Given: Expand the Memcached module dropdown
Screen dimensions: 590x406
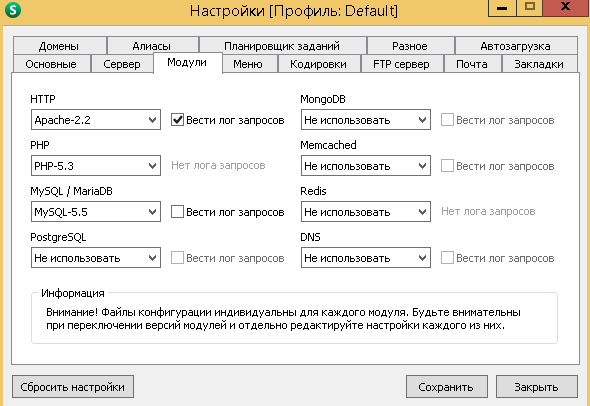Looking at the screenshot, I should coord(366,166).
